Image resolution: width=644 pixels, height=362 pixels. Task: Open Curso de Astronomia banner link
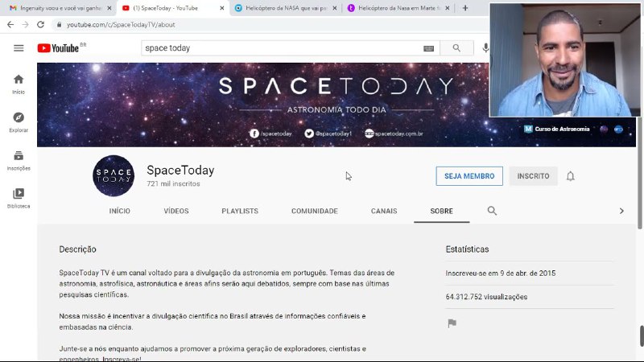557,129
